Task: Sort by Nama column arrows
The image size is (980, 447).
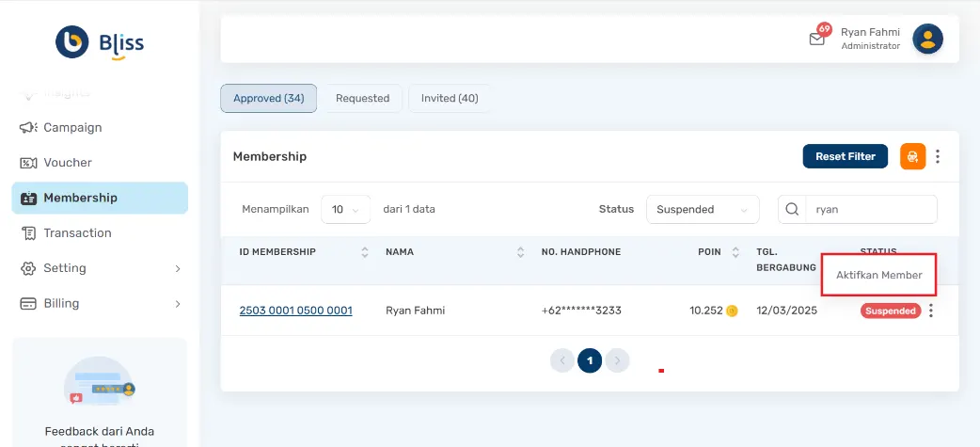Action: (520, 252)
